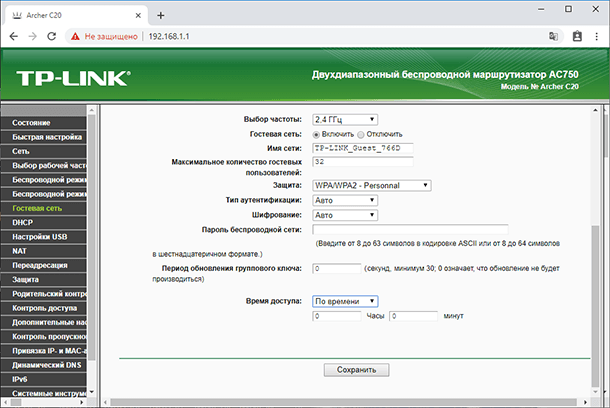Image resolution: width=610 pixels, height=408 pixels.
Task: Open Динамический DNS menu item
Action: pos(44,365)
